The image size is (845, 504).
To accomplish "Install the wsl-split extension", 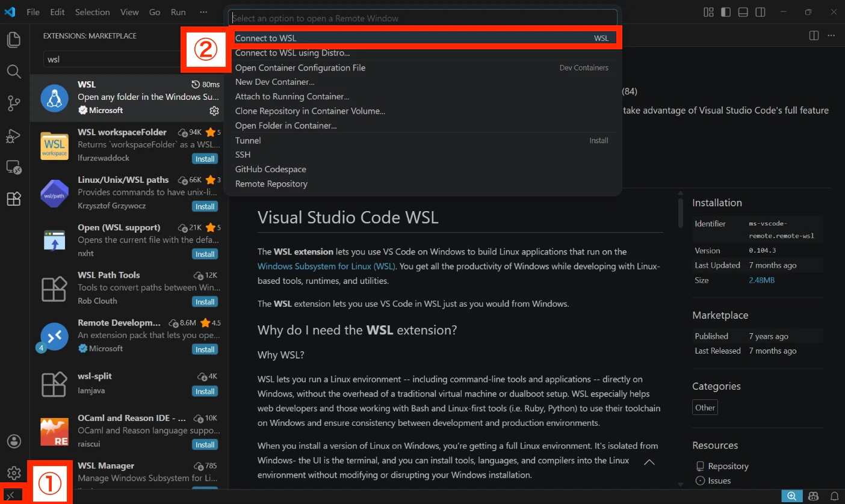I will (x=205, y=392).
